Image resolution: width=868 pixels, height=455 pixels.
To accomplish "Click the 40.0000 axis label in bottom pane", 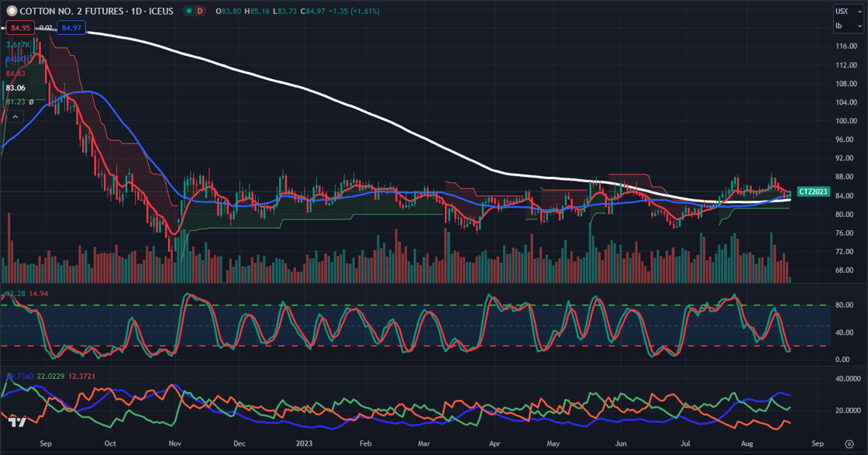I will coord(848,378).
